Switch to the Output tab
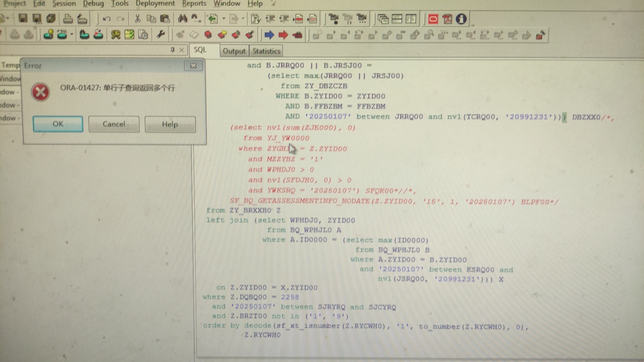The height and width of the screenshot is (362, 644). point(234,51)
